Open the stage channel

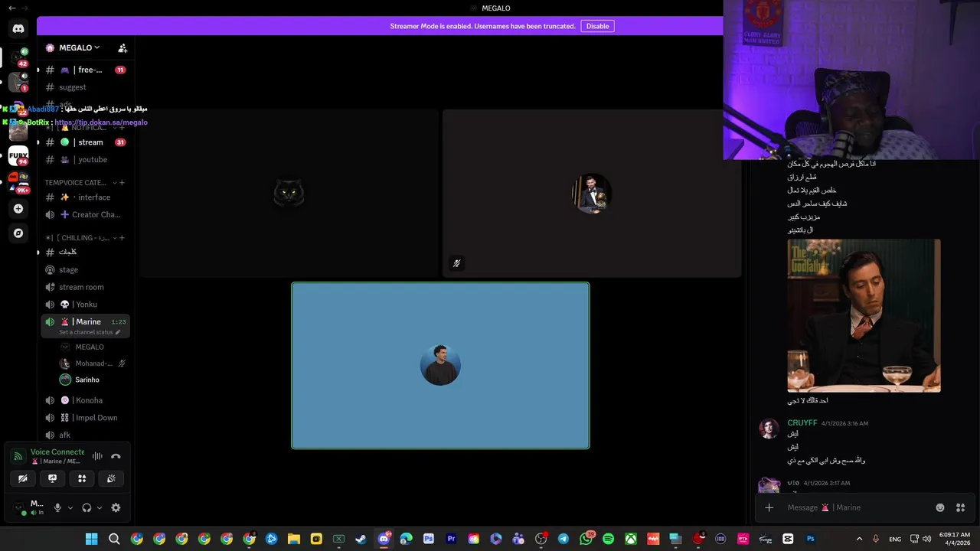pos(85,269)
